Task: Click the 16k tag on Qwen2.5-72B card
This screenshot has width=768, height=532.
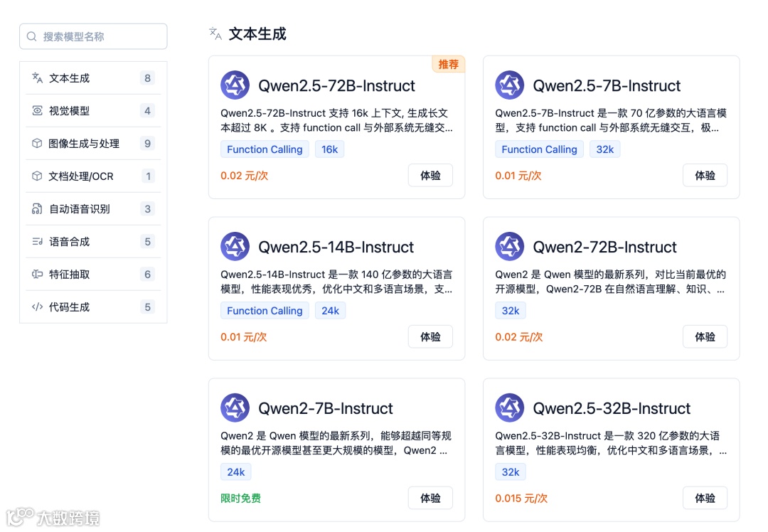Action: 330,149
